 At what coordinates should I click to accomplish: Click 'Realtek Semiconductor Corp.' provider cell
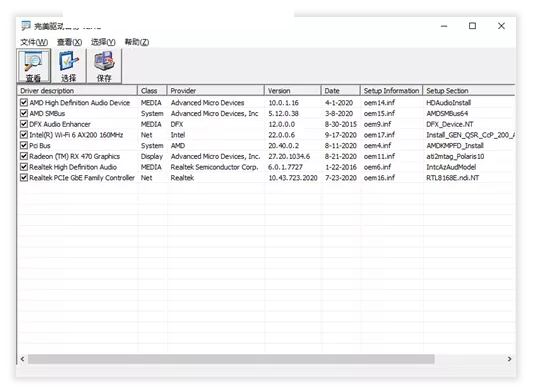215,167
